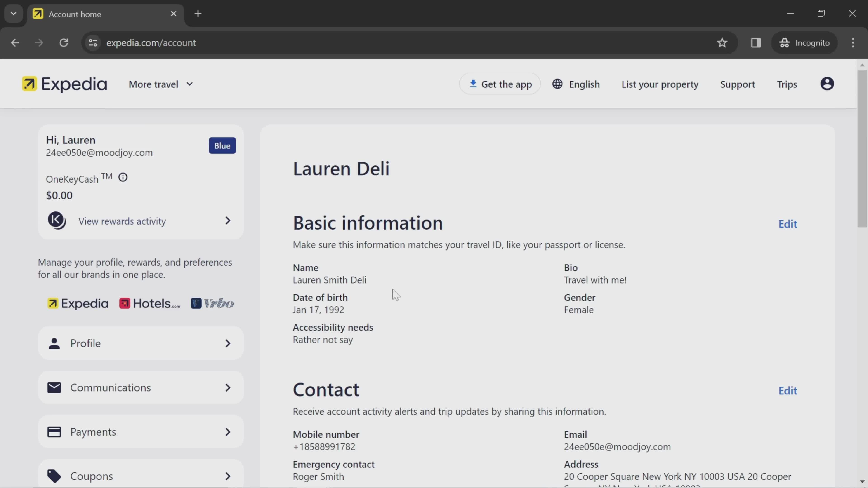Go forward with the browser arrow
The image size is (868, 488).
coord(39,43)
